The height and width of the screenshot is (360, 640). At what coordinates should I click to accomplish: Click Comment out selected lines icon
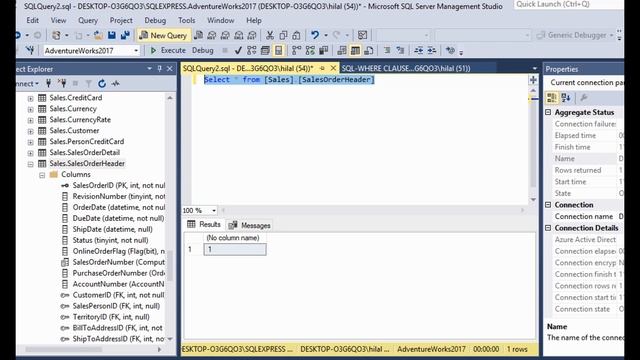click(387, 51)
